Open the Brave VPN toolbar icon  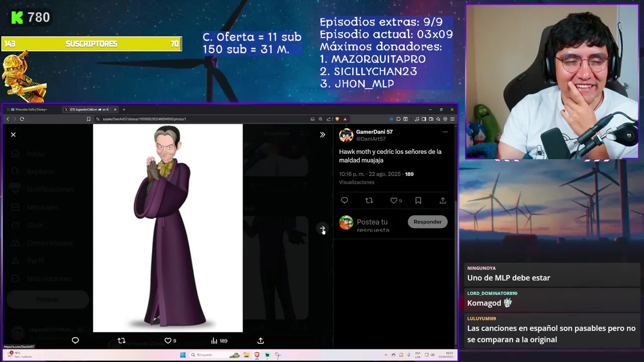click(x=445, y=119)
